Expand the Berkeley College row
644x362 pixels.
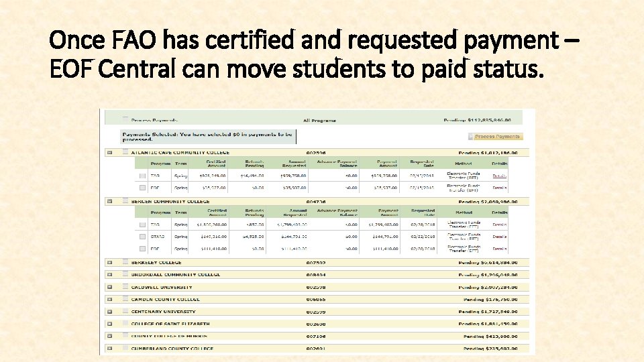(109, 263)
